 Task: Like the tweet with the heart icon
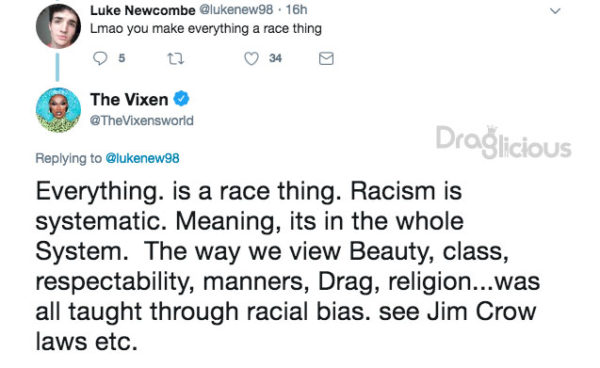251,59
